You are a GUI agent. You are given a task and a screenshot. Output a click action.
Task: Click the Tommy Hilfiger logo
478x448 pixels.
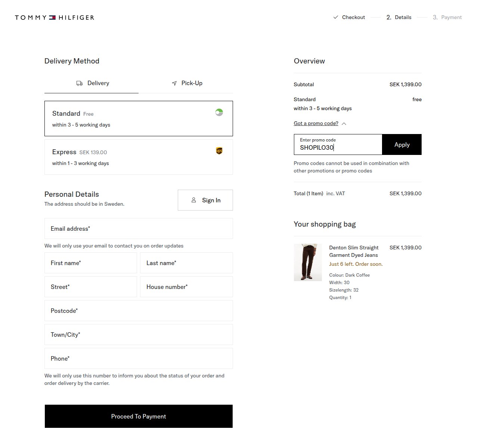click(55, 18)
